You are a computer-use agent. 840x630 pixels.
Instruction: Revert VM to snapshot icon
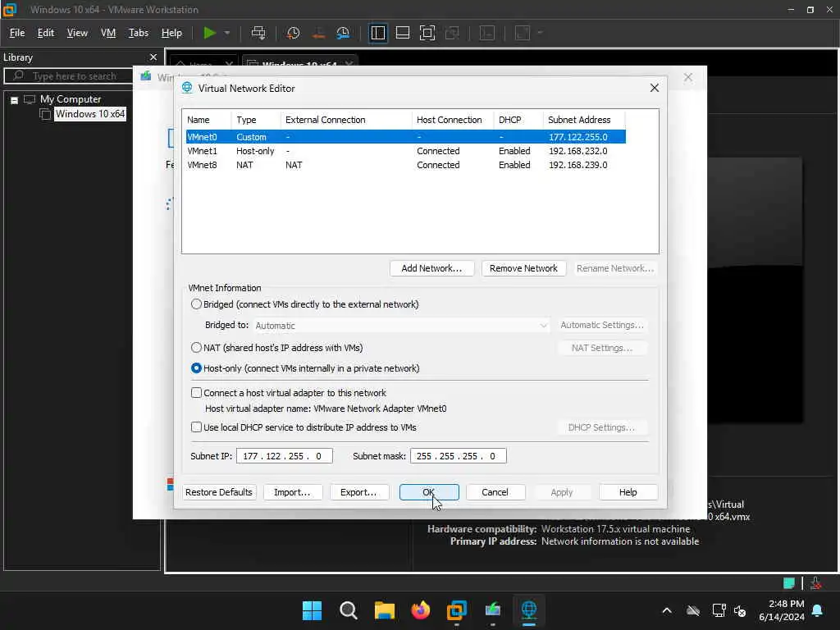pyautogui.click(x=318, y=33)
